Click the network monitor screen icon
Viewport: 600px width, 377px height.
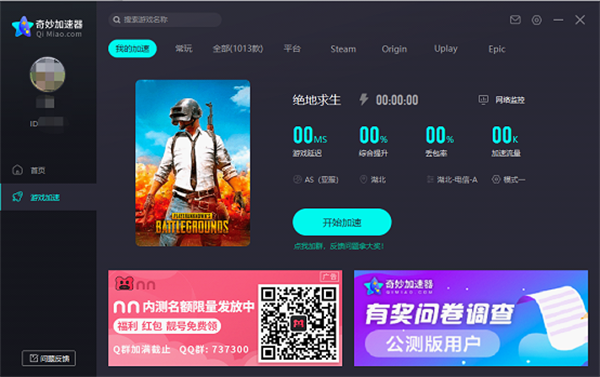pyautogui.click(x=483, y=100)
